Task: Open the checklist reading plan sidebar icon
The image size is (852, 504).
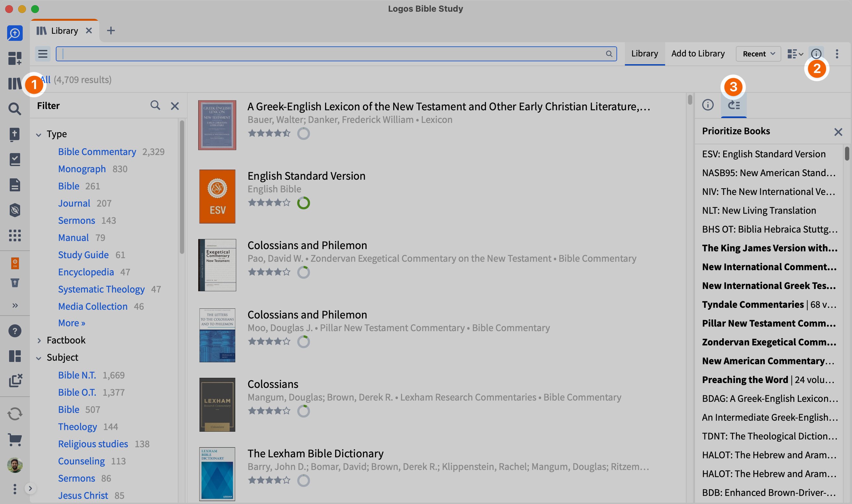Action: tap(15, 159)
